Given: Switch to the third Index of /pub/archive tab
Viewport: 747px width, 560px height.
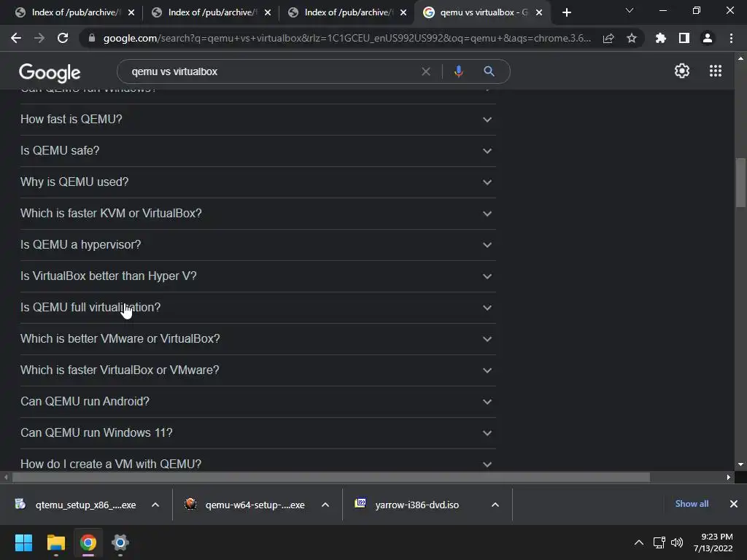Looking at the screenshot, I should pyautogui.click(x=347, y=12).
